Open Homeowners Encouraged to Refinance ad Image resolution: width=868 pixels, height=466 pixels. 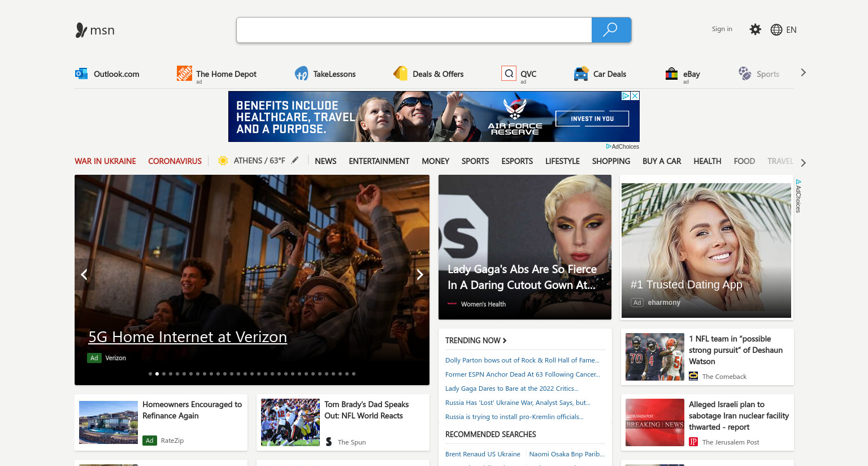[x=161, y=422]
